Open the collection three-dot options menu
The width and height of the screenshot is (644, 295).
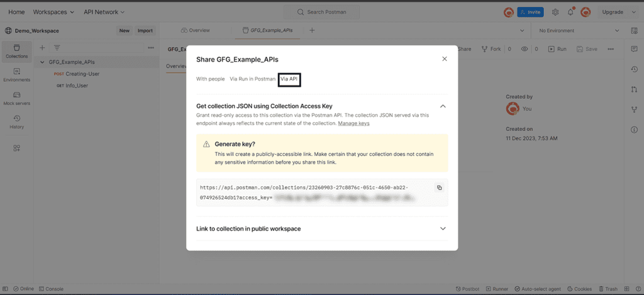[x=611, y=49]
